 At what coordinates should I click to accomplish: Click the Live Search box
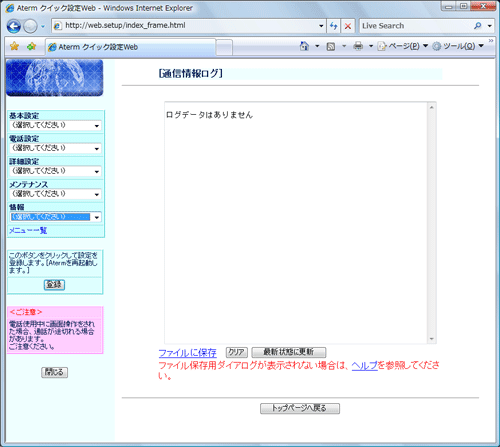(416, 26)
